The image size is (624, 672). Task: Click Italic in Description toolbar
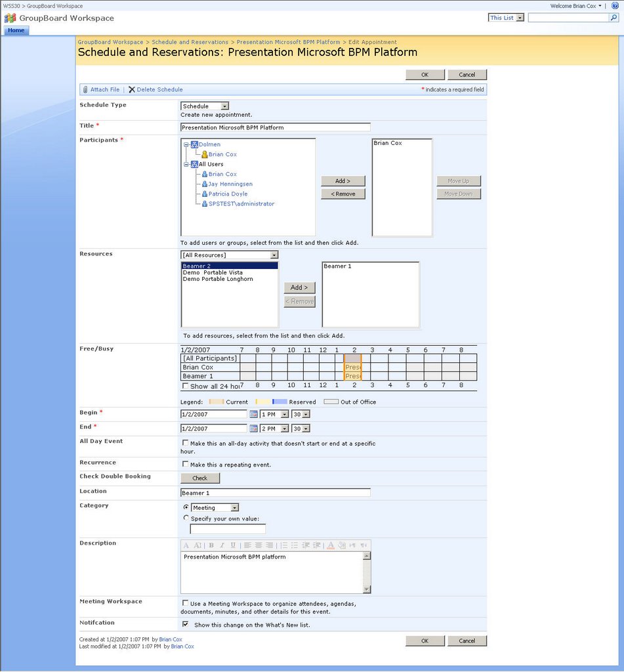[222, 545]
